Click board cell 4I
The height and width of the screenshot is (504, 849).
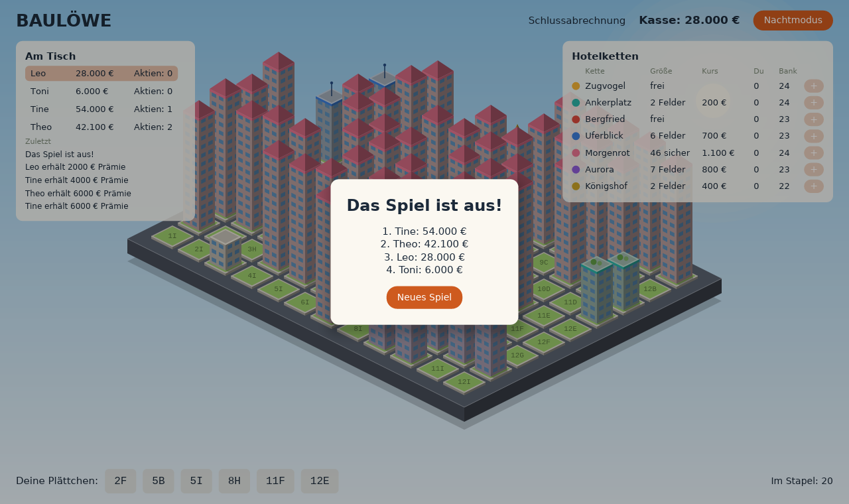click(x=252, y=276)
